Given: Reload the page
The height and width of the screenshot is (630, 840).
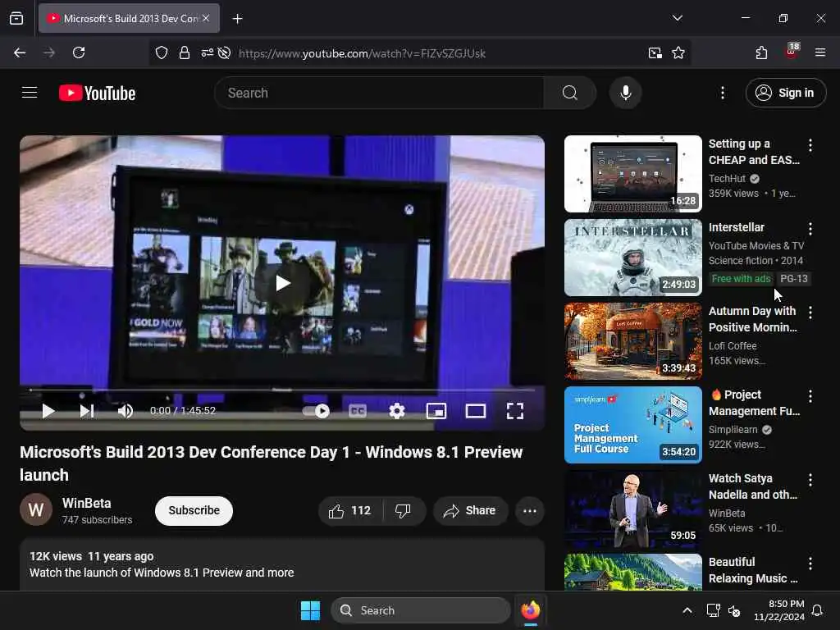Looking at the screenshot, I should point(79,52).
